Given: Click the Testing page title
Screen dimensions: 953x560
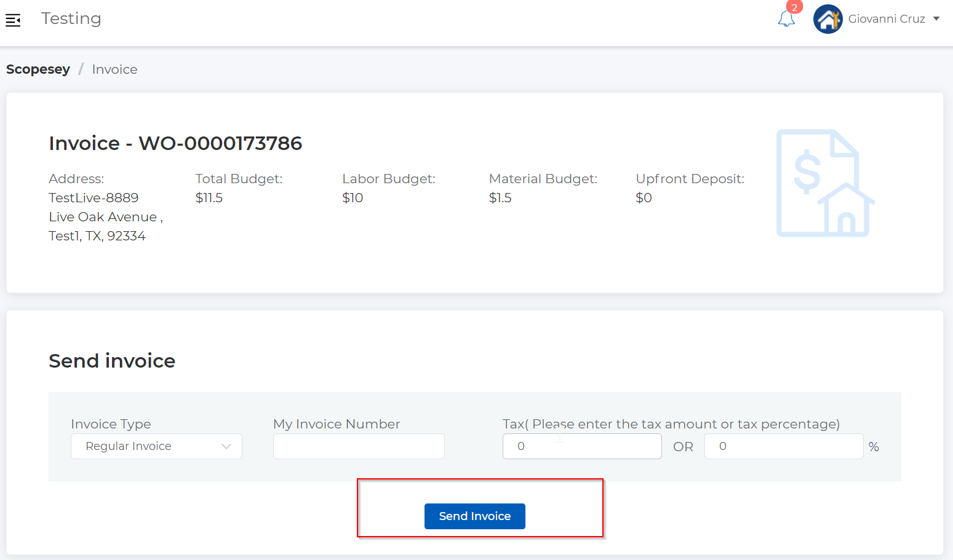Looking at the screenshot, I should pyautogui.click(x=71, y=18).
